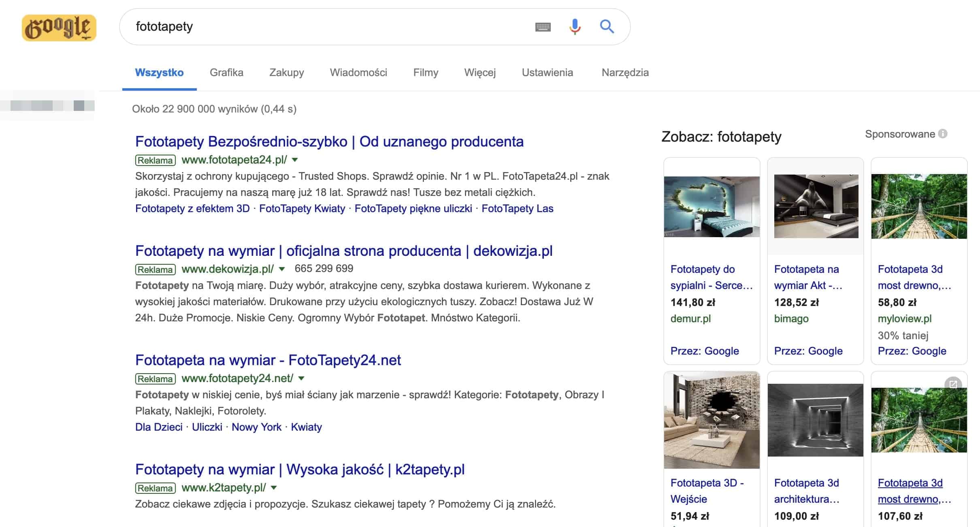Start voice search with microphone icon
This screenshot has height=527, width=980.
point(575,27)
